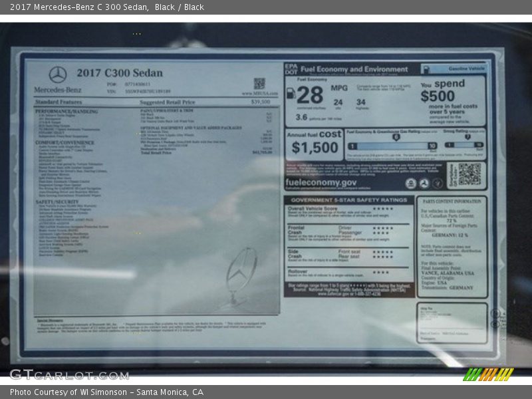Click the 'Standard Features' header
The height and width of the screenshot is (399, 532).
click(x=59, y=102)
